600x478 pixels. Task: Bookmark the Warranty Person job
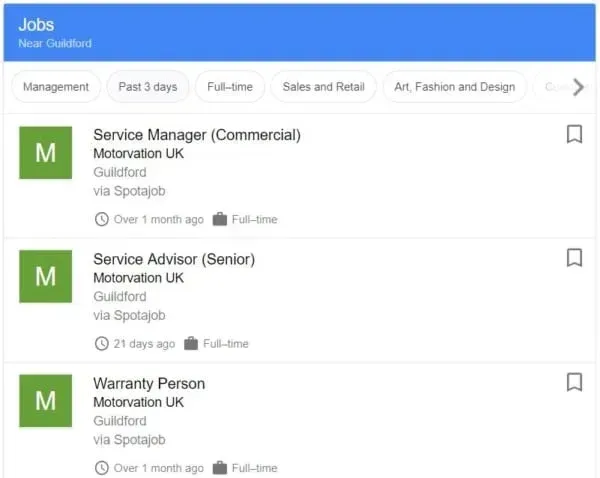(574, 382)
